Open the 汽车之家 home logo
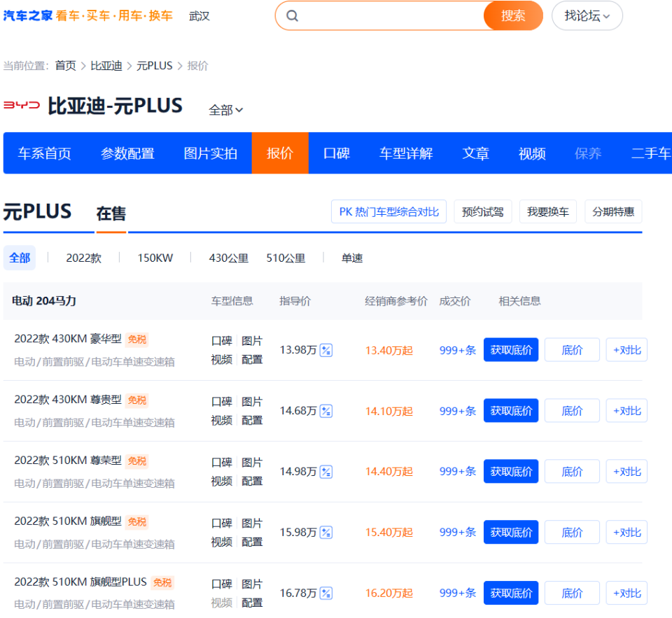 tap(27, 15)
